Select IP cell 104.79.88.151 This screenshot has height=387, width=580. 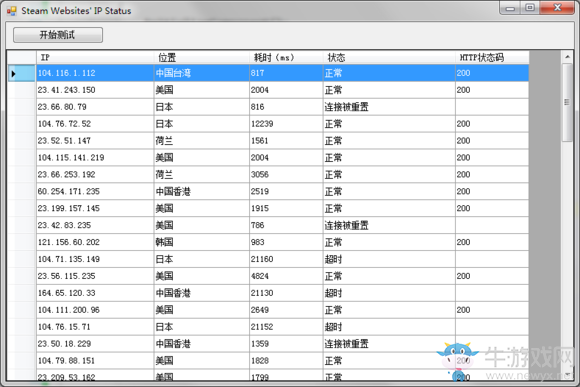click(x=95, y=361)
